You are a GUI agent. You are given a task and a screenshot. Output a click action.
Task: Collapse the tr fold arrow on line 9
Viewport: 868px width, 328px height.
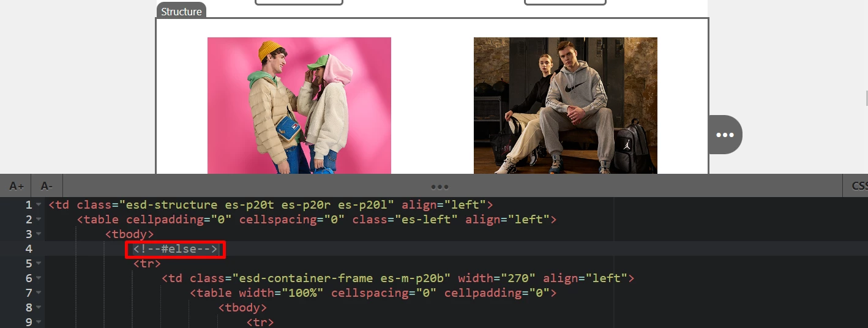39,322
